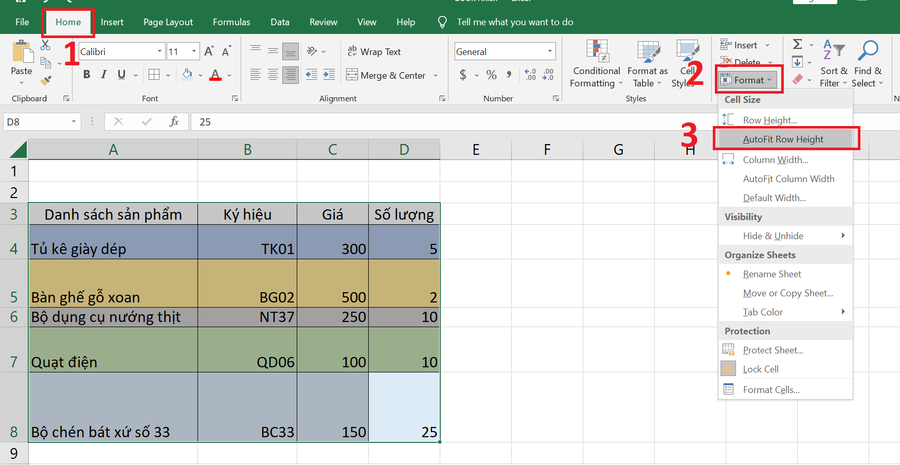Switch to the Page Layout tab
900x465 pixels.
[x=168, y=22]
